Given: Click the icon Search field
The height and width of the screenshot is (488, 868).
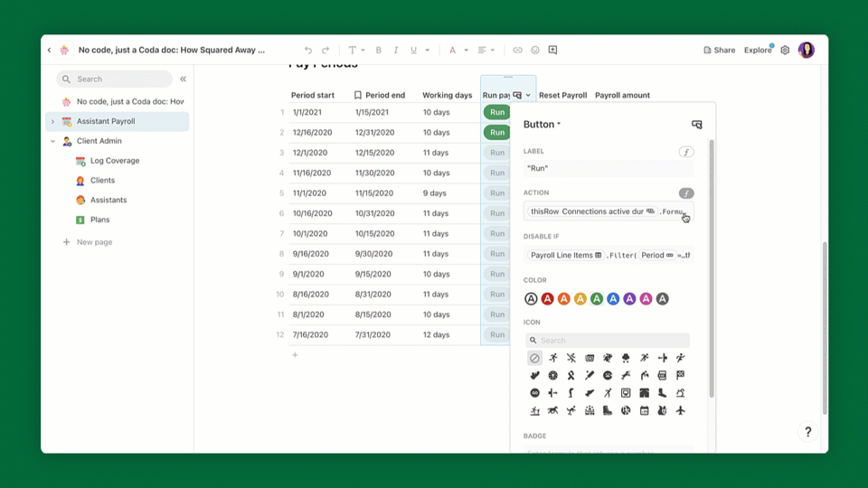Looking at the screenshot, I should click(608, 341).
